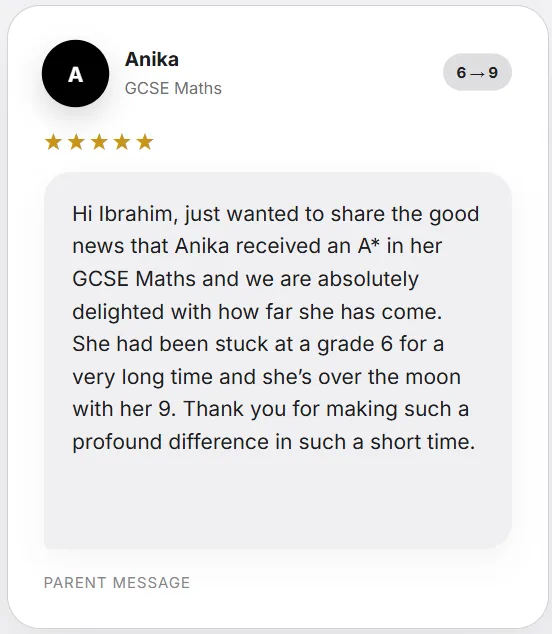Click the arrow inside the 6 to 9 badge

point(477,74)
